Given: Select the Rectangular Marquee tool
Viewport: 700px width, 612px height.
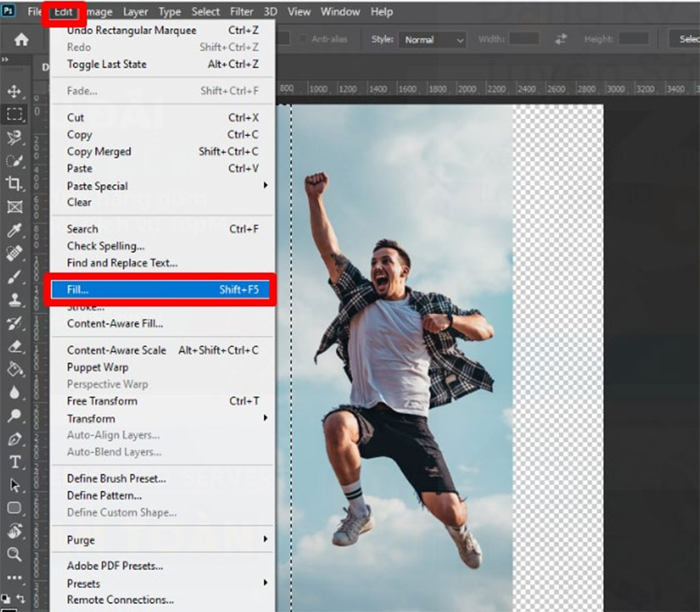Looking at the screenshot, I should [14, 114].
